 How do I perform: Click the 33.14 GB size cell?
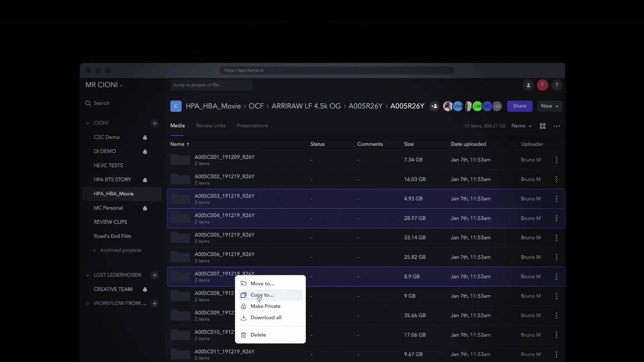coord(415,238)
